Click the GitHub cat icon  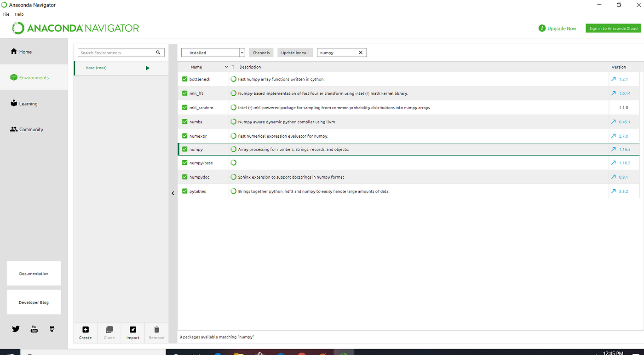[x=52, y=329]
